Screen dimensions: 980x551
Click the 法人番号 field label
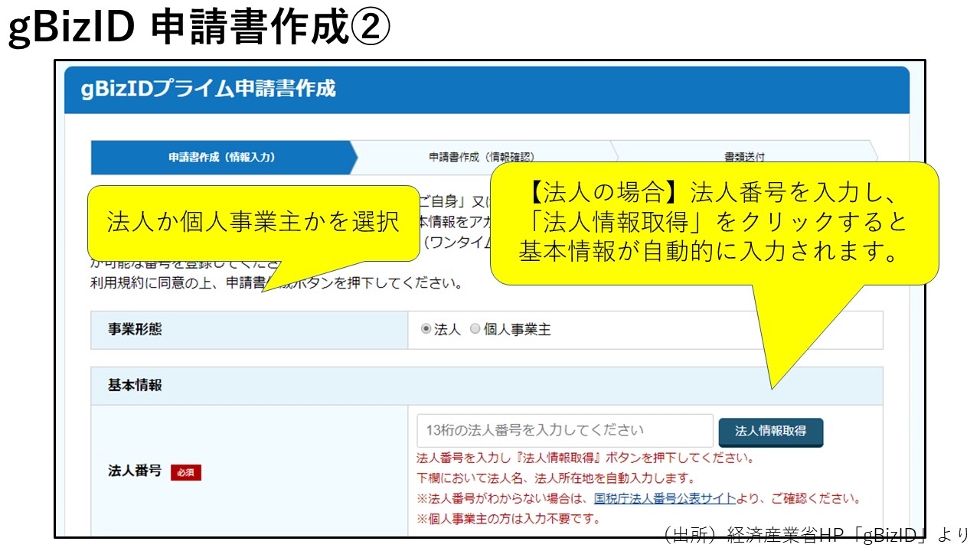[x=135, y=471]
